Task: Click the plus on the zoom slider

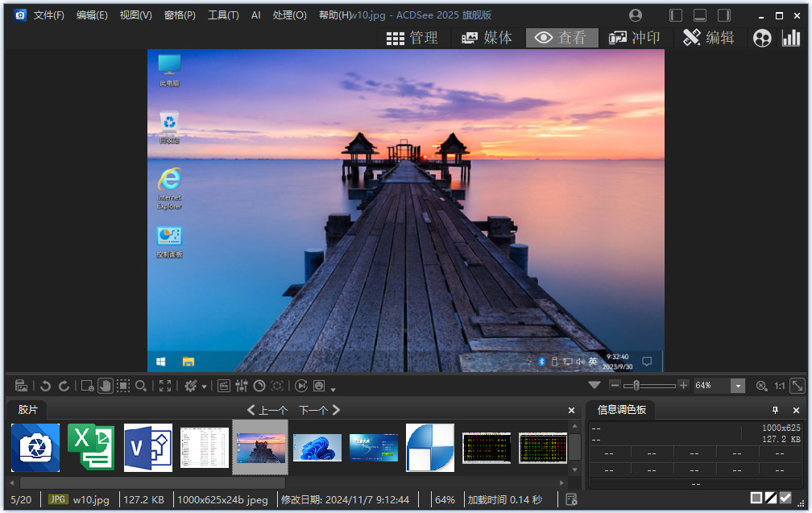Action: 683,386
